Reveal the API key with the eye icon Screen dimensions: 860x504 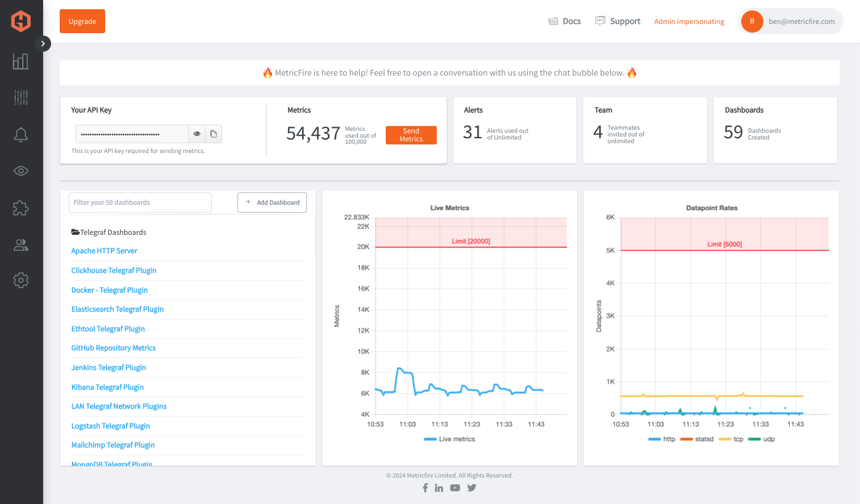[197, 134]
